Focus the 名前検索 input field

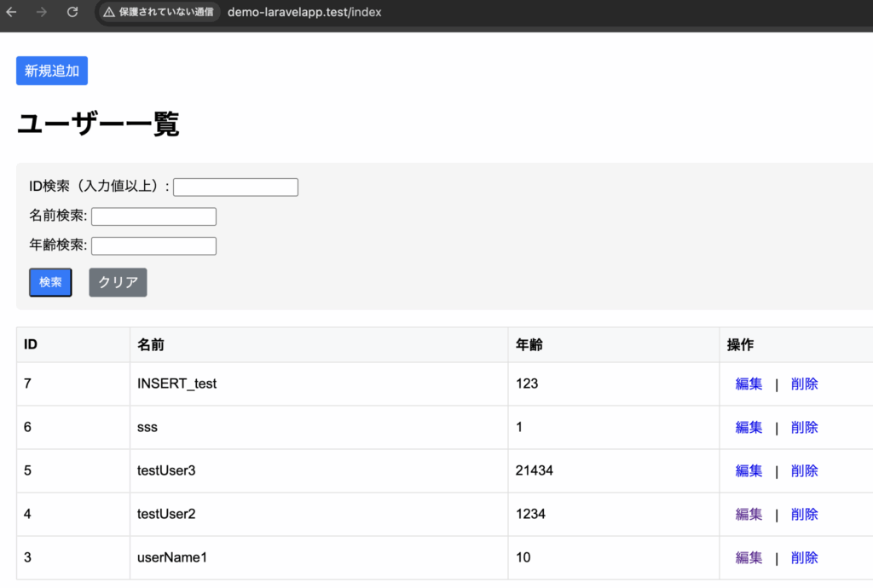(x=153, y=216)
